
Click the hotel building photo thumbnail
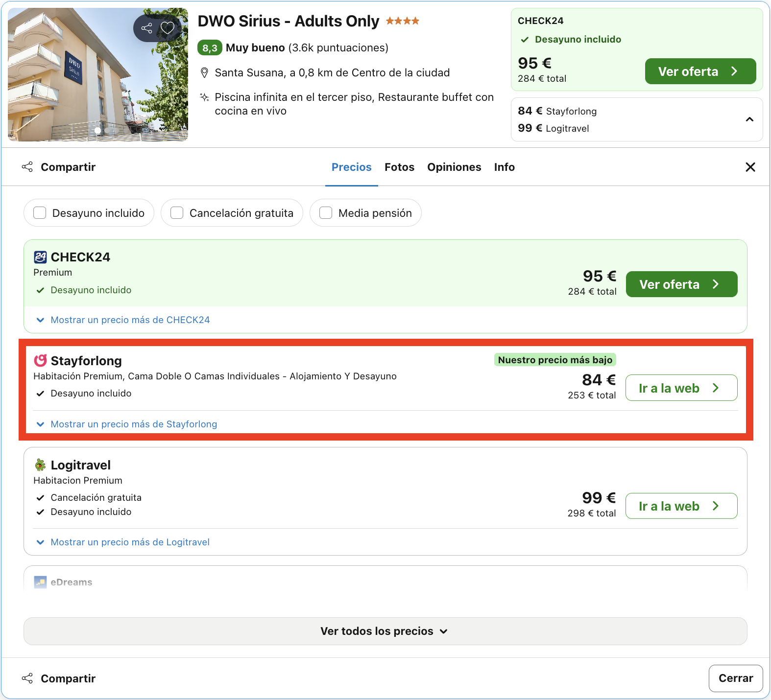pos(98,74)
